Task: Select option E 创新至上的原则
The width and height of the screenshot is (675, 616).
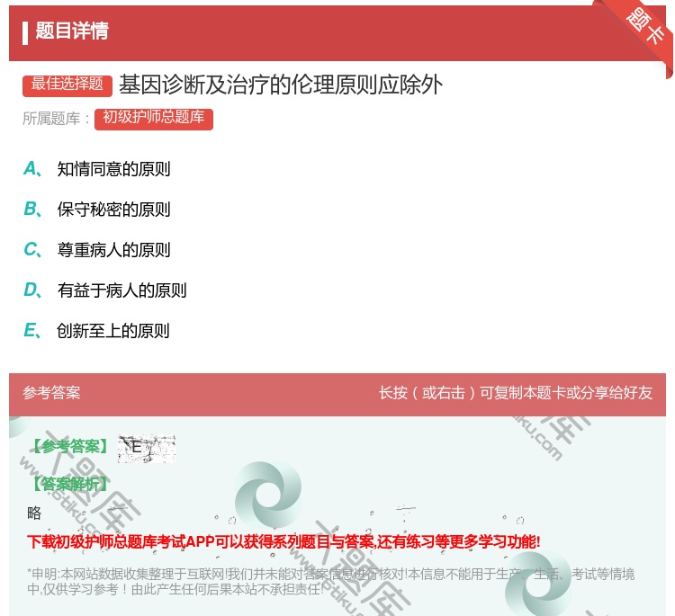Action: pos(97,331)
